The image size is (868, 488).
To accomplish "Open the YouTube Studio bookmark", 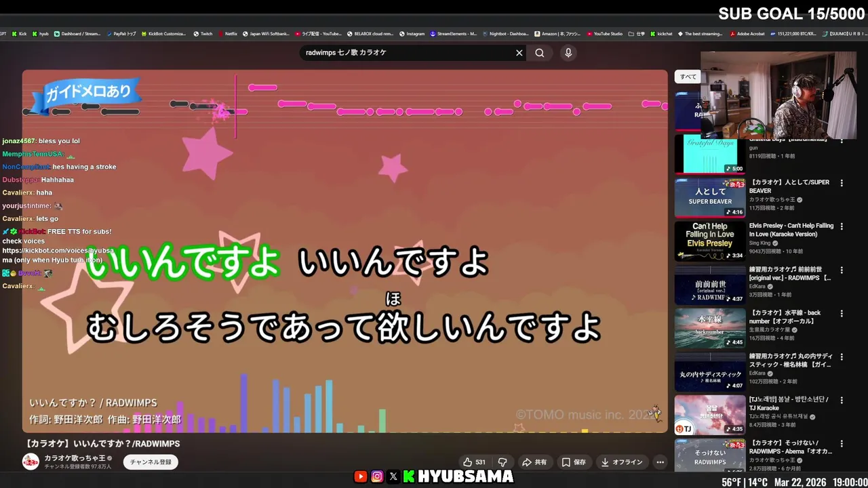I will (605, 33).
